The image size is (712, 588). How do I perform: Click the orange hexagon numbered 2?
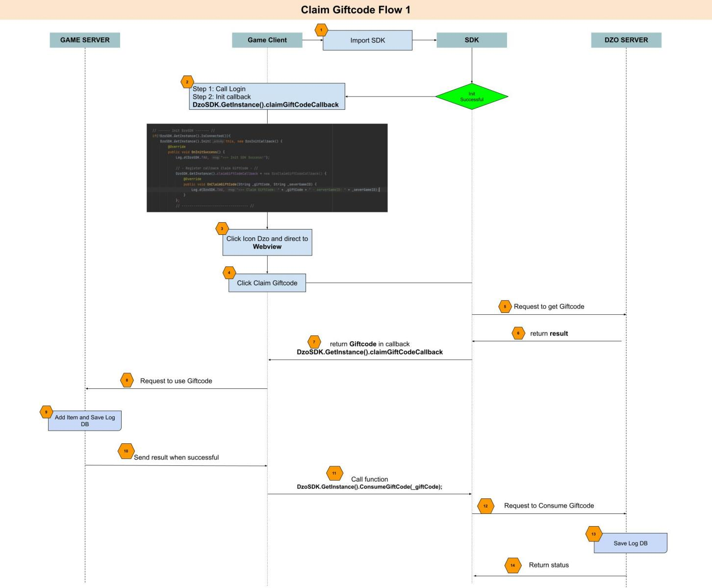(x=187, y=82)
